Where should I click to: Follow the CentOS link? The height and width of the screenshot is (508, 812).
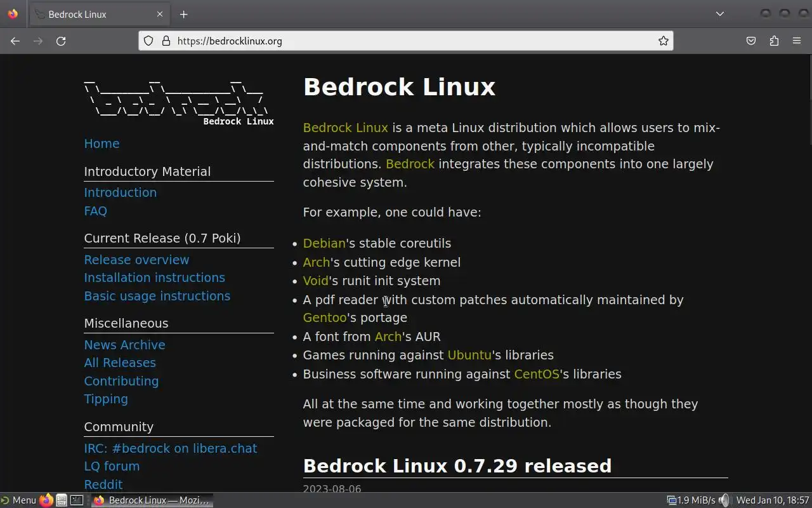click(537, 374)
